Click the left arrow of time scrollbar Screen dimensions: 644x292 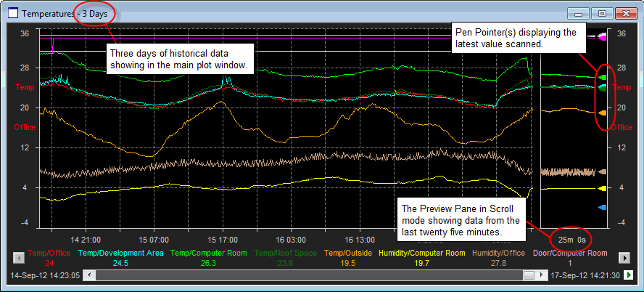point(89,275)
